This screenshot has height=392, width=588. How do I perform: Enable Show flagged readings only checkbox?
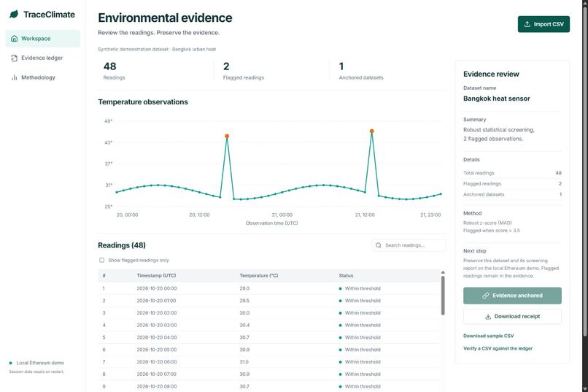(x=101, y=261)
